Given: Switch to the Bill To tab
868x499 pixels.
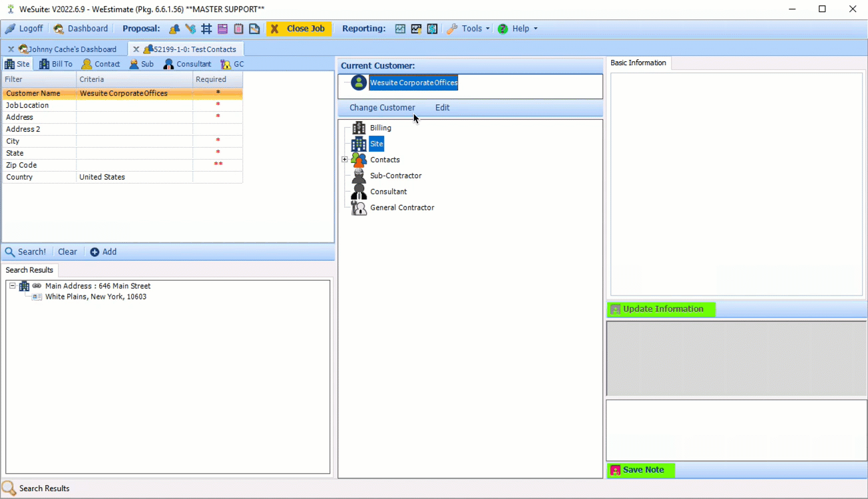Looking at the screenshot, I should [x=56, y=64].
